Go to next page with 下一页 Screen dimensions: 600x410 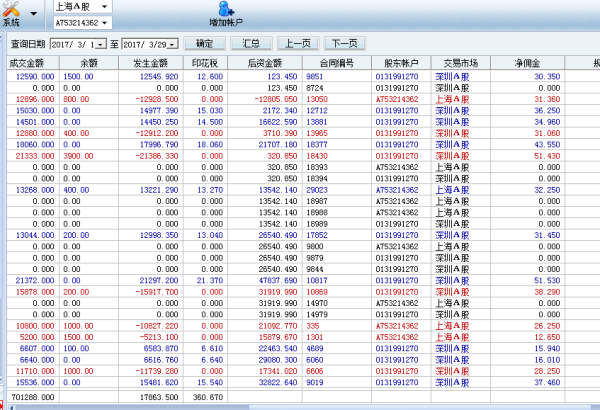[x=344, y=44]
